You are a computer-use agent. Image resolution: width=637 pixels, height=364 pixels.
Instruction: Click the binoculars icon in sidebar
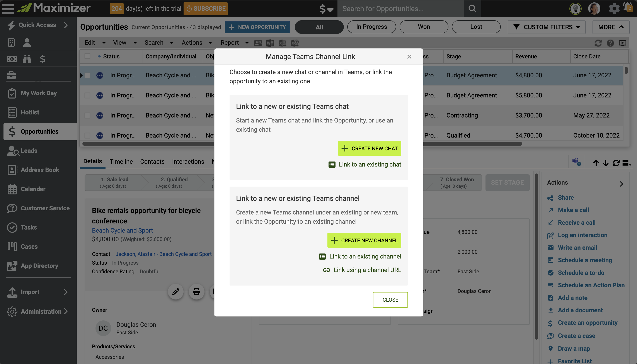(x=27, y=59)
